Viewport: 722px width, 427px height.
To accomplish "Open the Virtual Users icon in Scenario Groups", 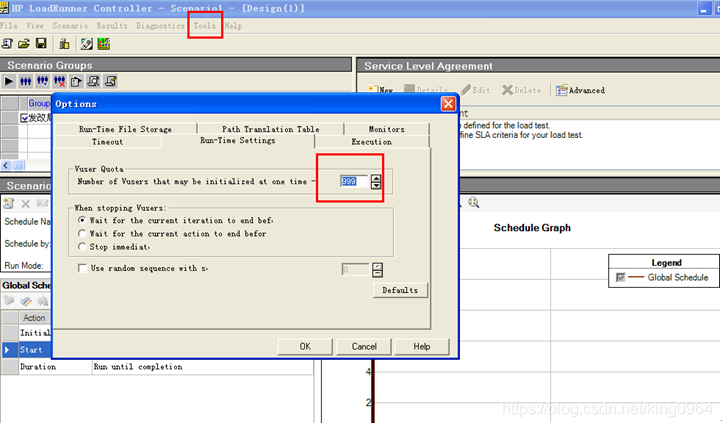I will tap(25, 82).
